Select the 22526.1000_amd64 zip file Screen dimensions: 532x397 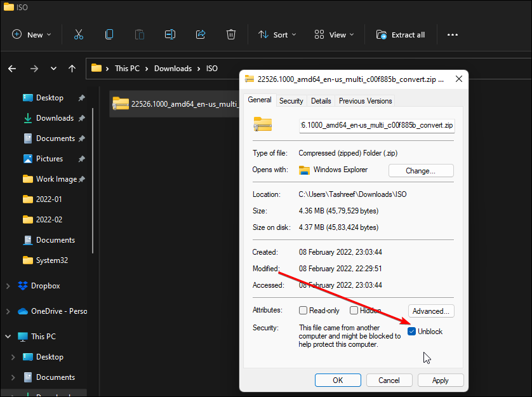point(175,104)
